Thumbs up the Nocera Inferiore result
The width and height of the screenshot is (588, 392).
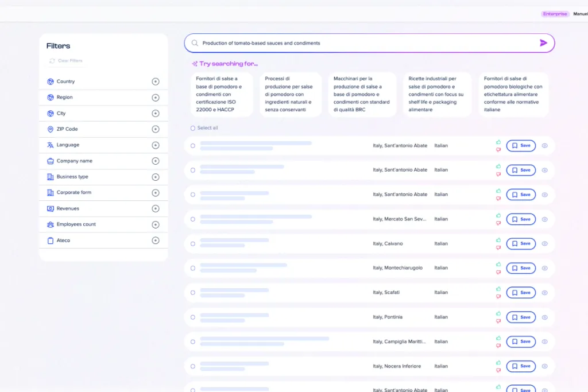pos(498,363)
